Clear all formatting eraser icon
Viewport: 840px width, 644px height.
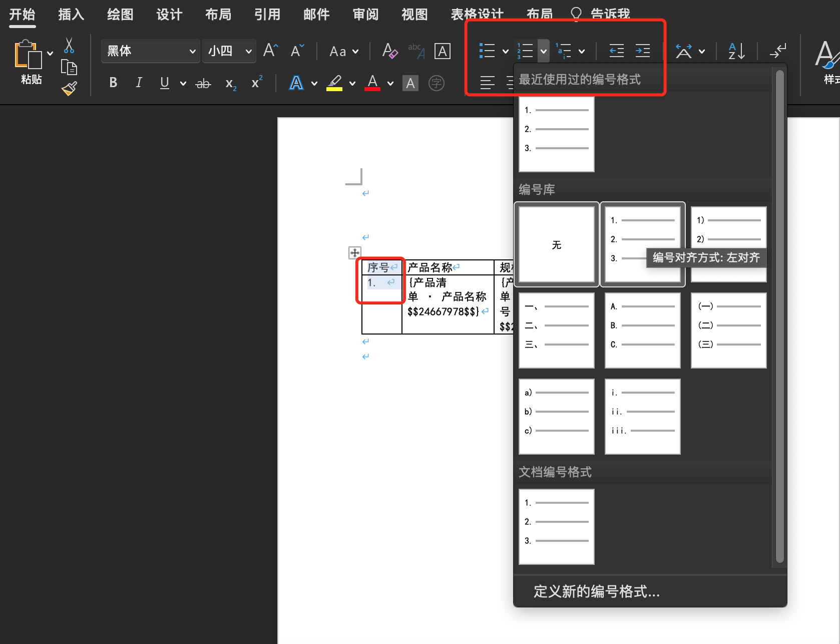pos(390,51)
